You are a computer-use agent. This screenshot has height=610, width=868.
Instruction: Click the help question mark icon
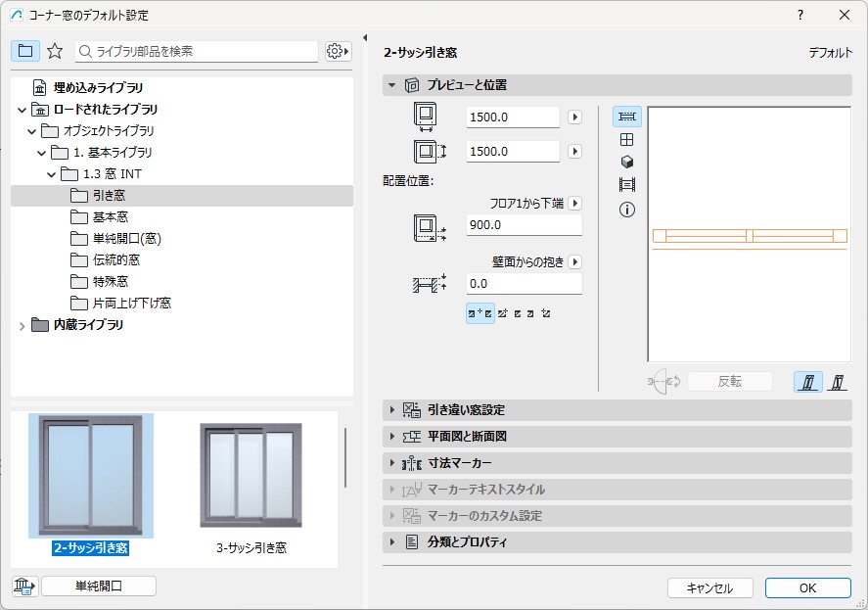(799, 15)
